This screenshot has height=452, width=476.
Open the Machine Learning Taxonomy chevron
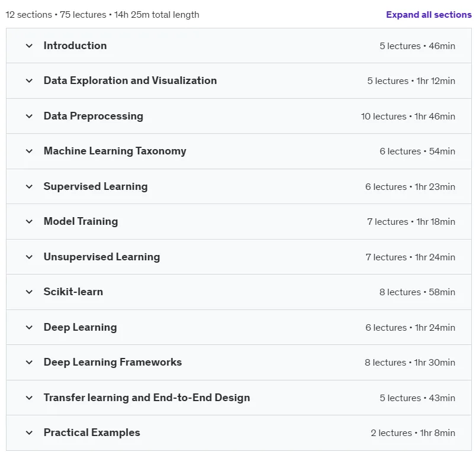(29, 151)
